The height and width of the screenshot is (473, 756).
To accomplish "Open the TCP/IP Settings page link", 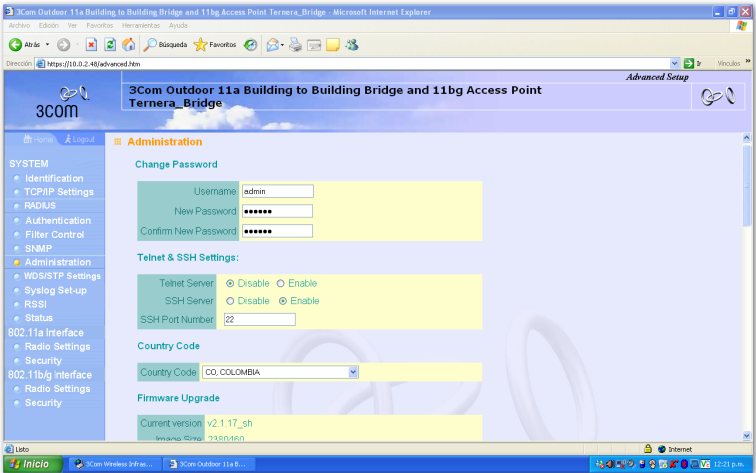I will pos(59,192).
